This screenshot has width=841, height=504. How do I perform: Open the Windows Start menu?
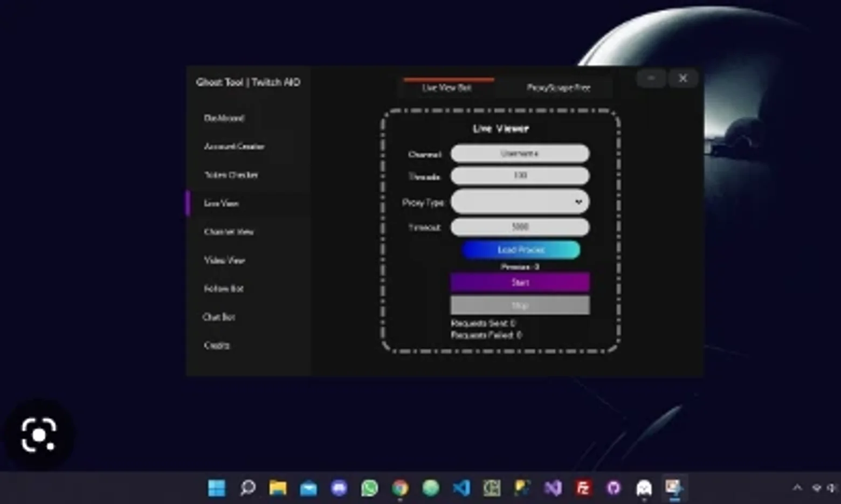[x=217, y=488]
